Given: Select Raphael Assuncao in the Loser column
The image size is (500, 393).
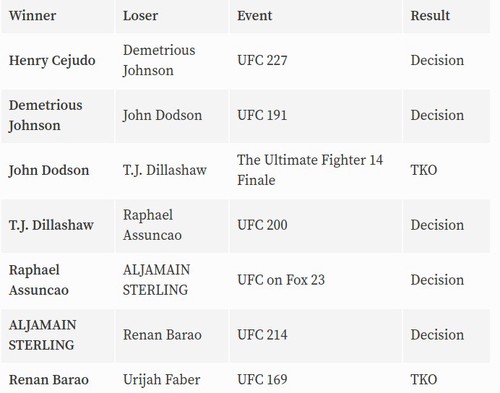Looking at the screenshot, I should click(x=152, y=225).
